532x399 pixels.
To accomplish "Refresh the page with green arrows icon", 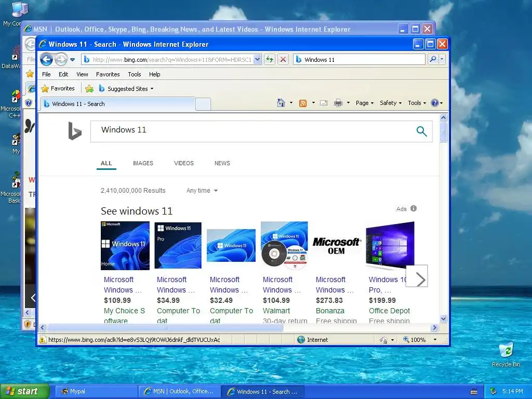I will click(x=270, y=60).
